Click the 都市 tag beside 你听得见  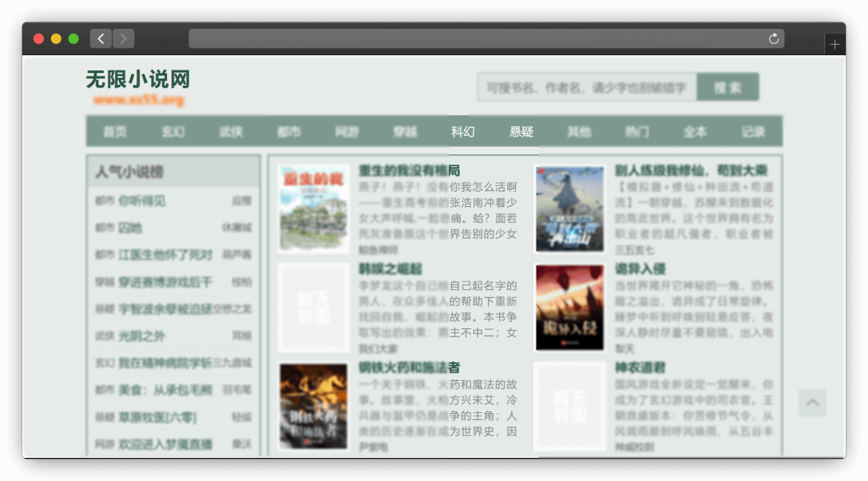pyautogui.click(x=104, y=200)
